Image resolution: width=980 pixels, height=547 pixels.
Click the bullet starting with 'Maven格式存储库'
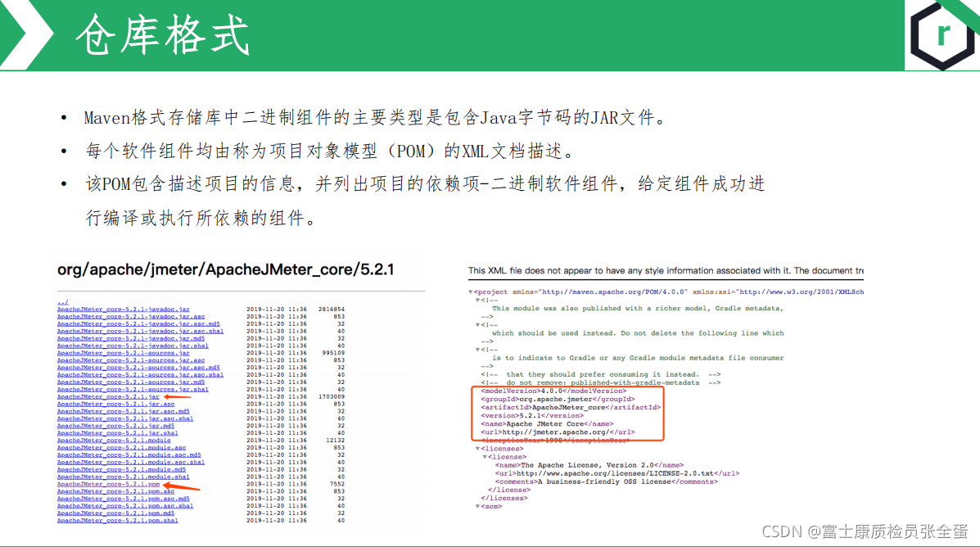pos(377,118)
